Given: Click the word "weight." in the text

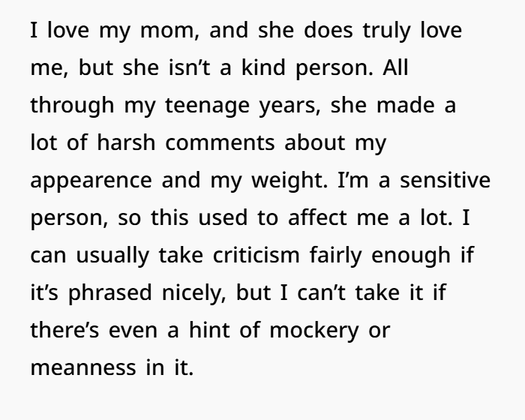Looking at the screenshot, I should pyautogui.click(x=289, y=181).
